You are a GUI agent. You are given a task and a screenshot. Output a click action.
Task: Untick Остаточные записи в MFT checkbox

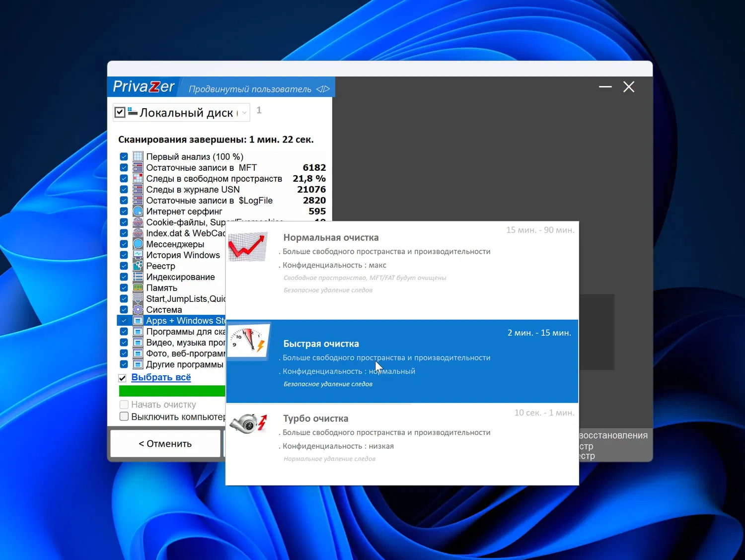tap(124, 168)
